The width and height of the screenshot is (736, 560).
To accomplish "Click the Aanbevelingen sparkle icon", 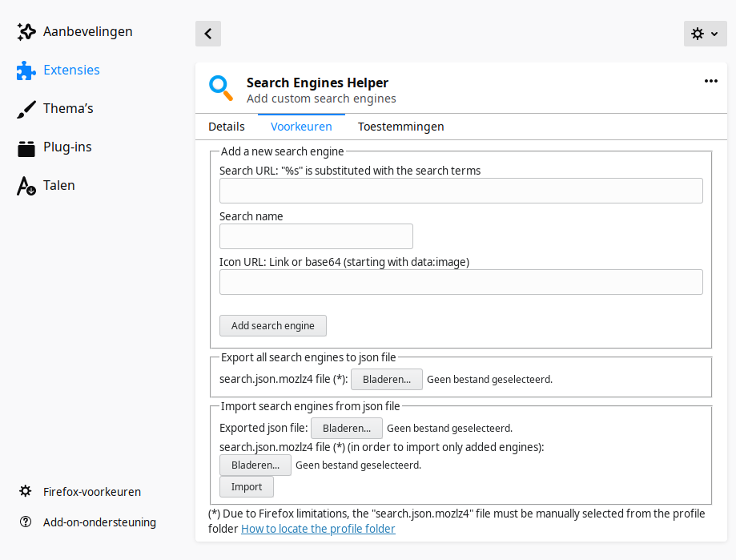I will coord(26,32).
